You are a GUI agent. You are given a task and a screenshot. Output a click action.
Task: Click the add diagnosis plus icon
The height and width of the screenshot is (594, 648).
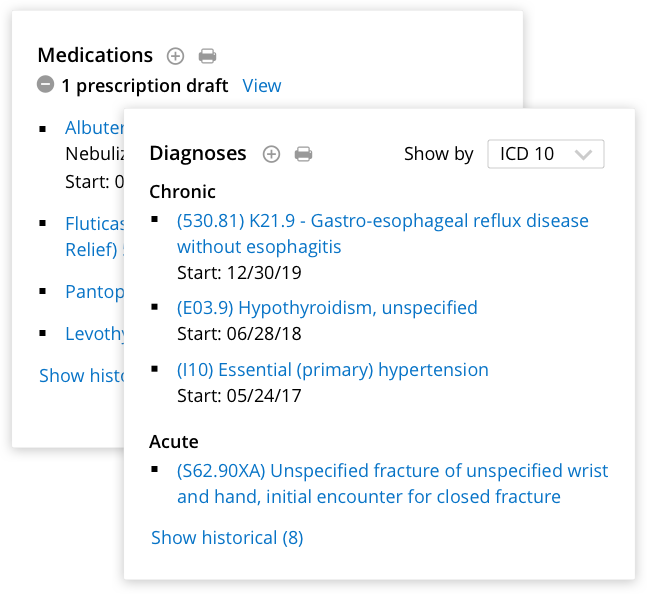(x=271, y=154)
